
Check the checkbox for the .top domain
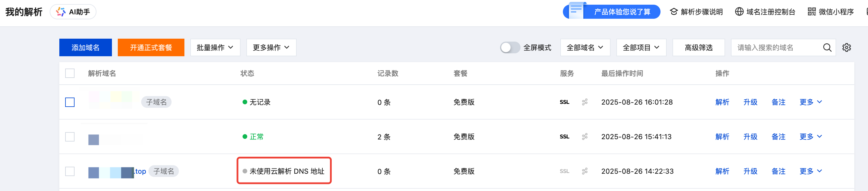click(x=70, y=171)
